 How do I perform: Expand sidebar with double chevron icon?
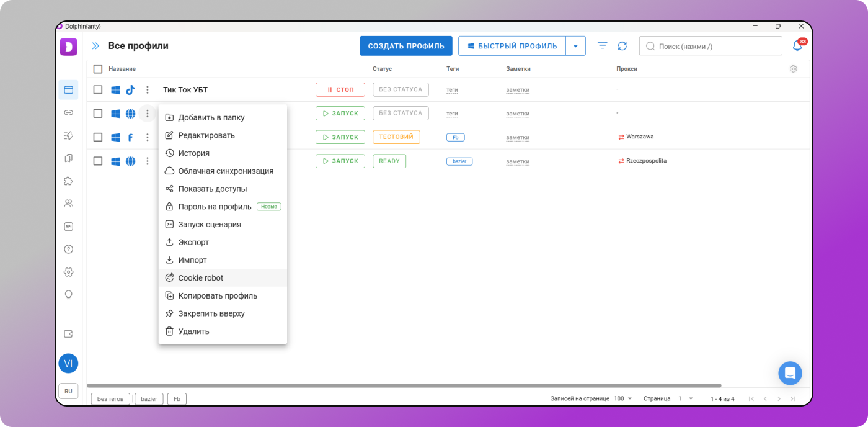click(95, 46)
